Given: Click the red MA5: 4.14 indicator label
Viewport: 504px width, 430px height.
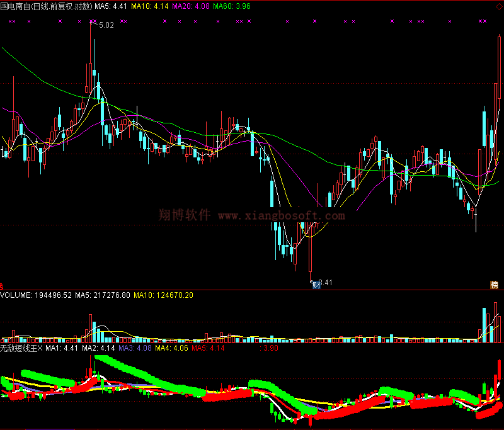Looking at the screenshot, I should [x=208, y=348].
